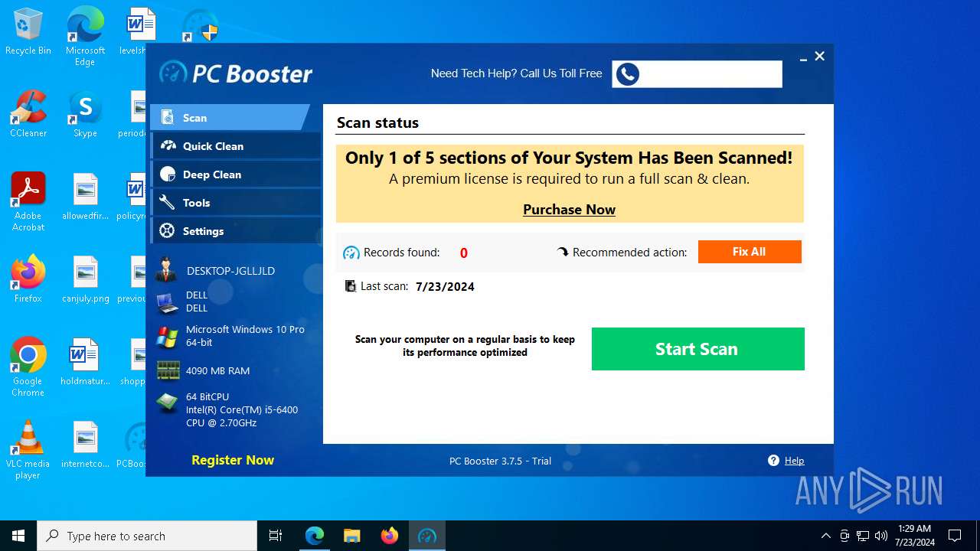
Task: Click the taskbar clock showing 1:29 AM
Action: [x=914, y=536]
